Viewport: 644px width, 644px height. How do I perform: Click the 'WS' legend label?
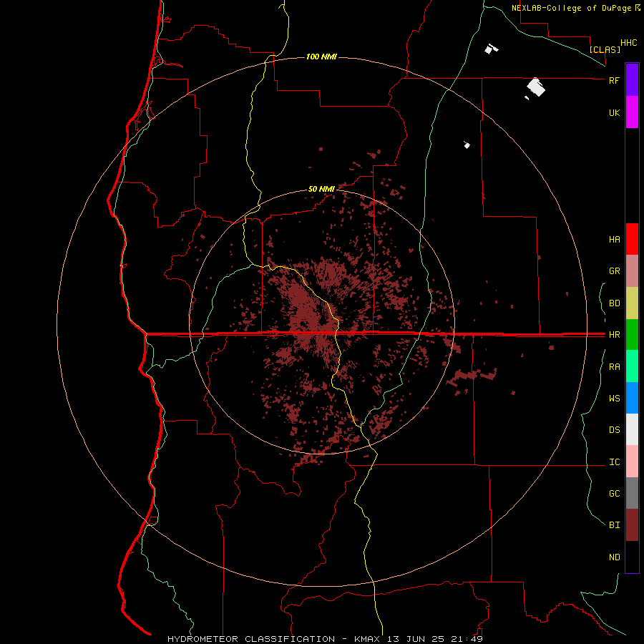click(614, 399)
